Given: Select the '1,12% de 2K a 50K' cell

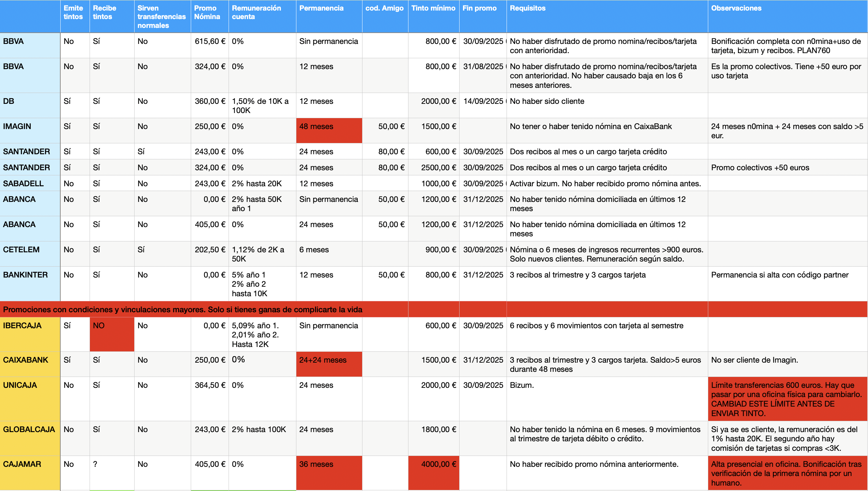Looking at the screenshot, I should click(x=262, y=254).
